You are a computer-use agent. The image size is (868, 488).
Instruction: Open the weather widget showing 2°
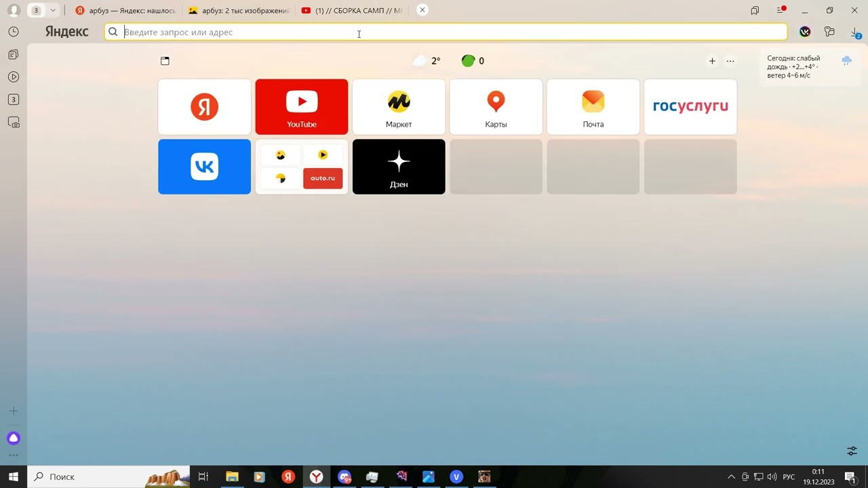point(427,61)
